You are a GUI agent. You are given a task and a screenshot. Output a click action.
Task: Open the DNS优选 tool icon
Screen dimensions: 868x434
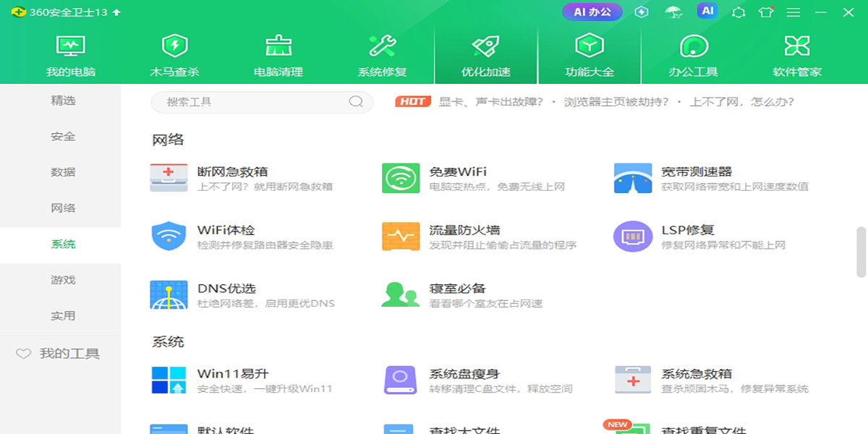[169, 295]
